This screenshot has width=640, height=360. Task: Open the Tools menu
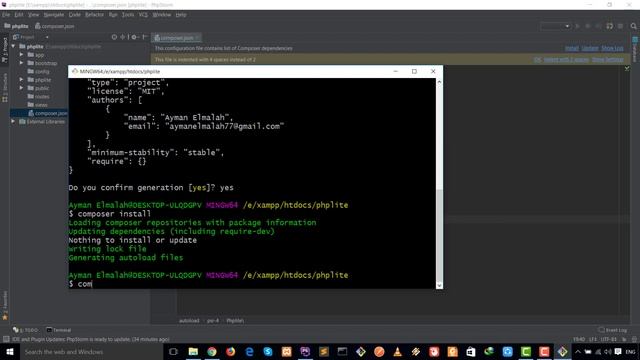click(128, 15)
